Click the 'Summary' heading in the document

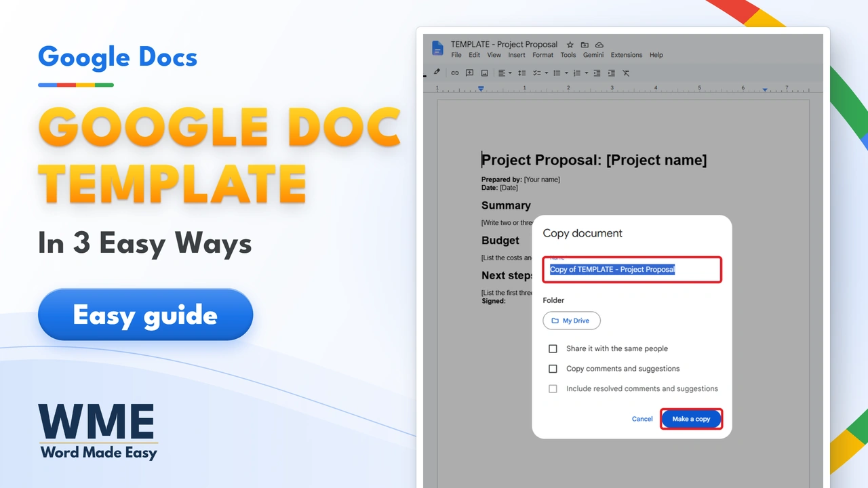pyautogui.click(x=506, y=205)
